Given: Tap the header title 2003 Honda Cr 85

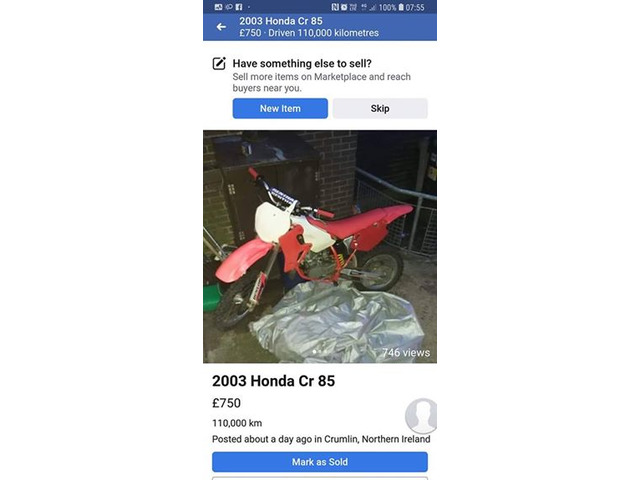Looking at the screenshot, I should (281, 21).
